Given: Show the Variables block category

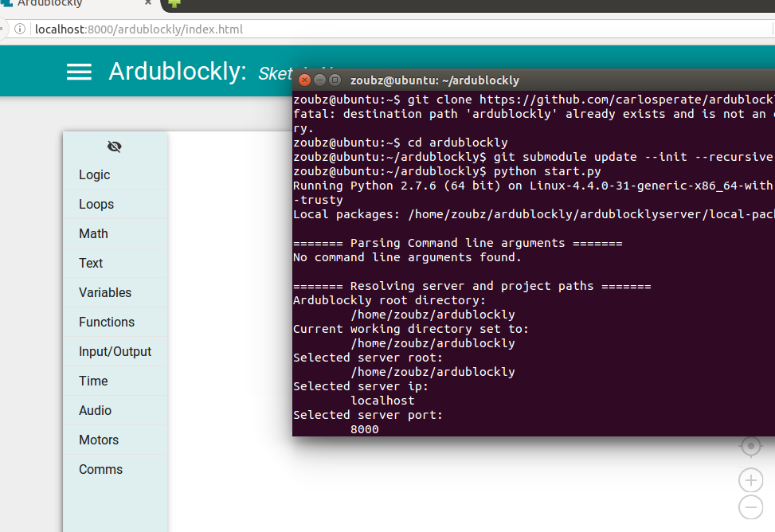Looking at the screenshot, I should click(115, 293).
